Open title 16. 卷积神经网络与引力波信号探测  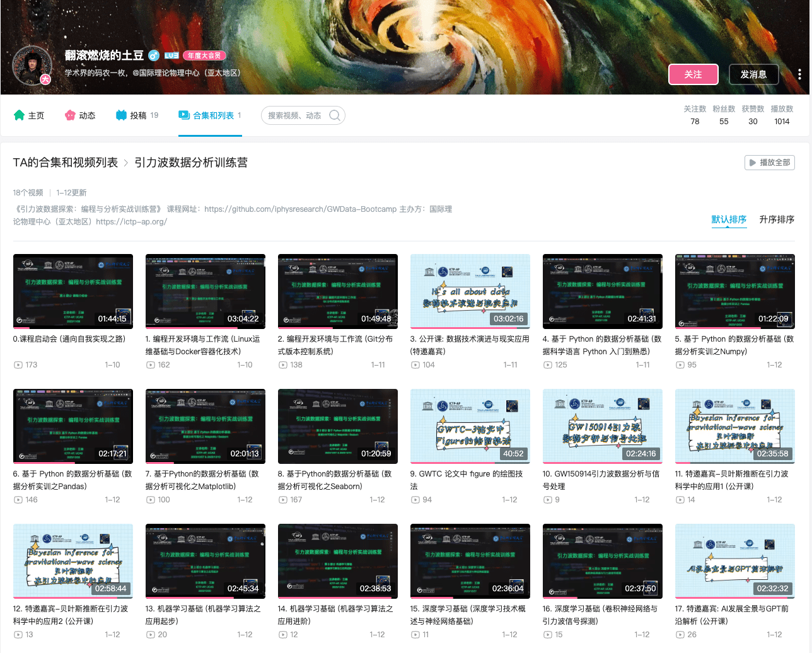point(600,615)
